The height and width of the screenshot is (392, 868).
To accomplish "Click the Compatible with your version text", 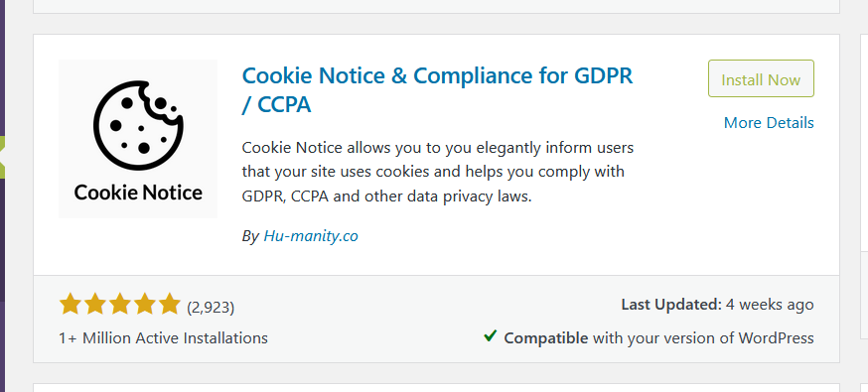I will (658, 337).
